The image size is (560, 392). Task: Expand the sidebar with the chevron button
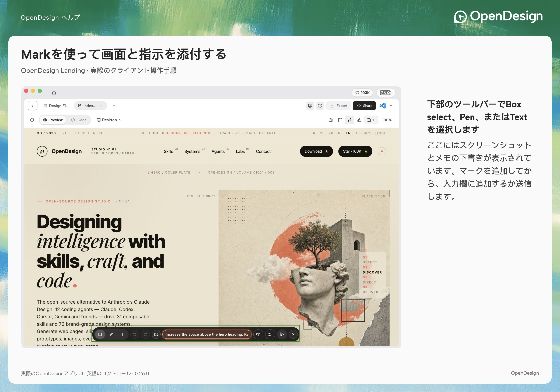tap(33, 106)
